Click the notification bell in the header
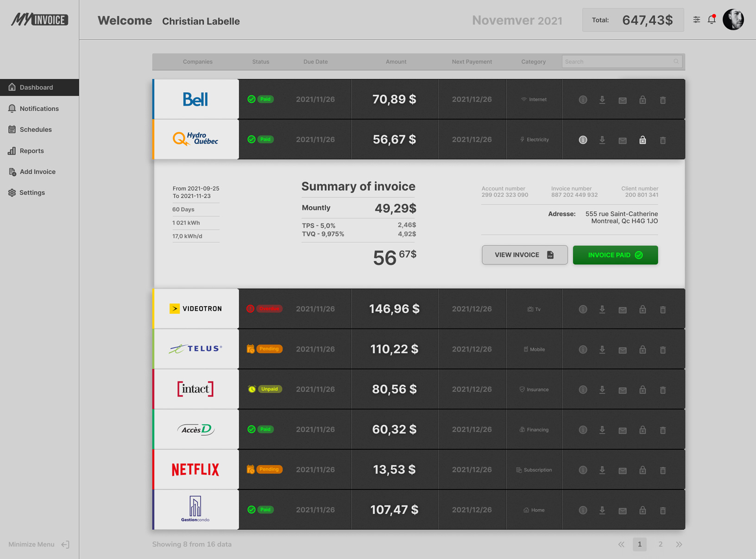 pos(712,19)
